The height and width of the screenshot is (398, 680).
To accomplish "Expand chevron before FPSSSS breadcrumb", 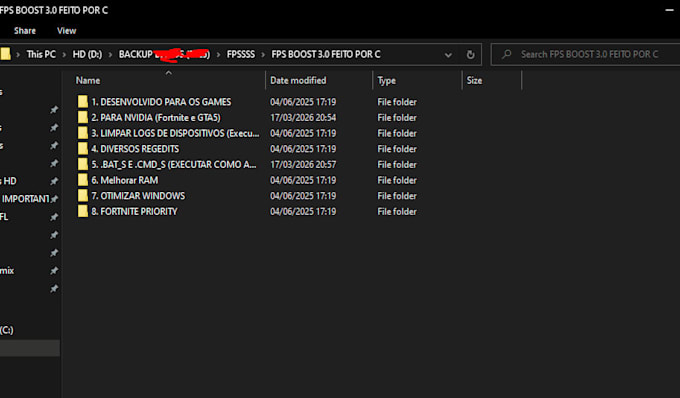I will [218, 55].
